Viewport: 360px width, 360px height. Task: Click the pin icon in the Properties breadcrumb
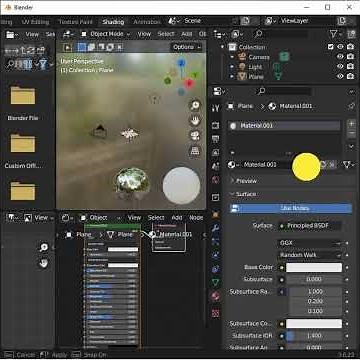coord(351,106)
